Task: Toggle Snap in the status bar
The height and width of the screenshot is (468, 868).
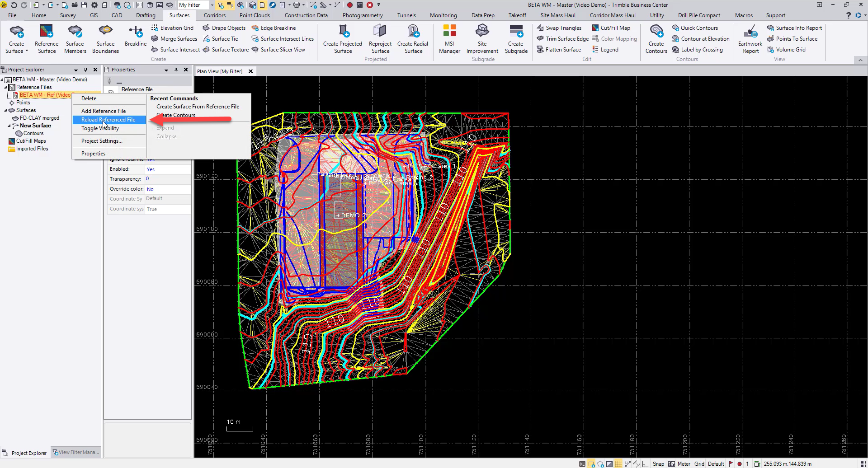Action: (658, 464)
